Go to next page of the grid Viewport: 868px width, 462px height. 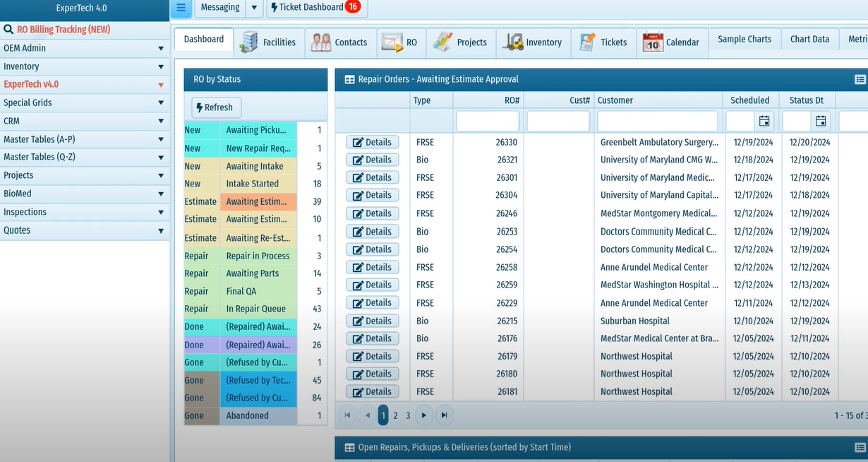[x=424, y=415]
